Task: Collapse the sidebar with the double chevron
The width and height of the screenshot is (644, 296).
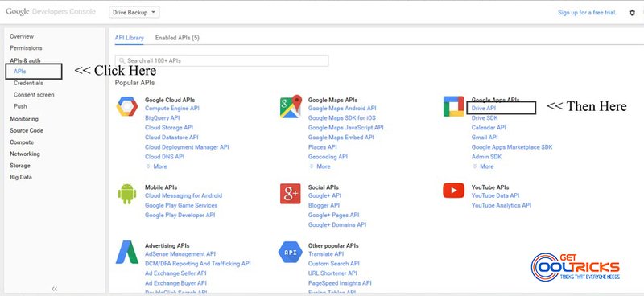Action: (x=54, y=289)
